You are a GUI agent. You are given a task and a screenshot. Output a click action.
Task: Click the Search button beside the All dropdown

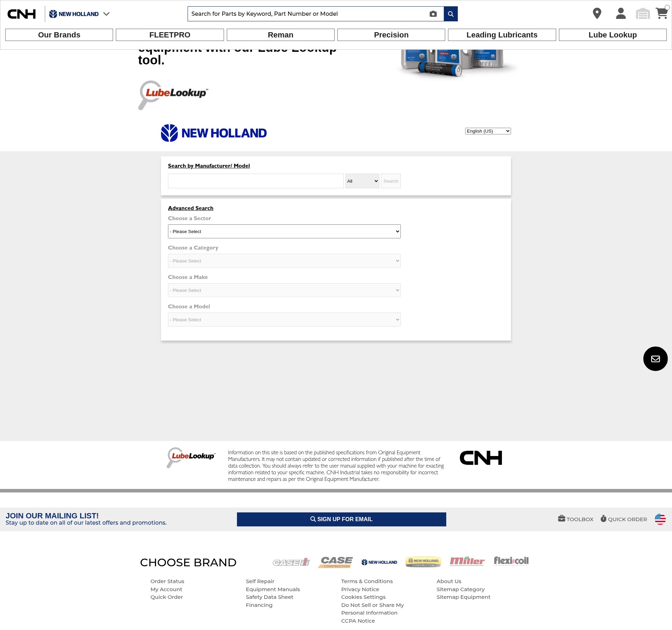point(391,181)
